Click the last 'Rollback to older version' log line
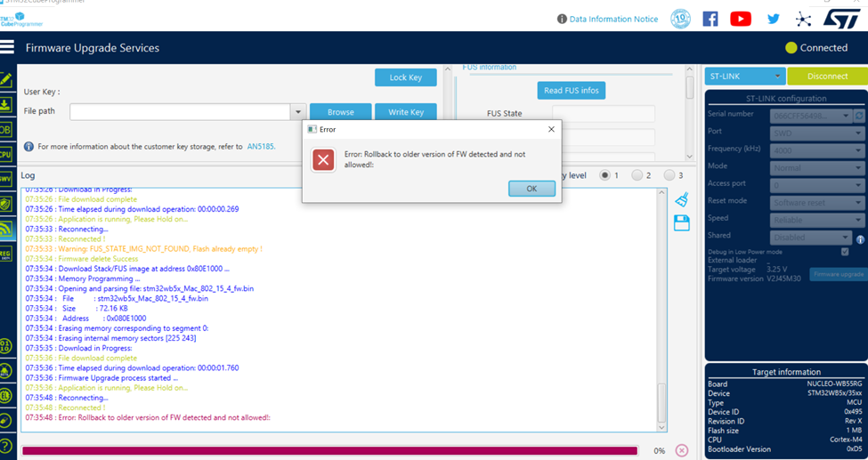868x460 pixels. click(x=148, y=418)
